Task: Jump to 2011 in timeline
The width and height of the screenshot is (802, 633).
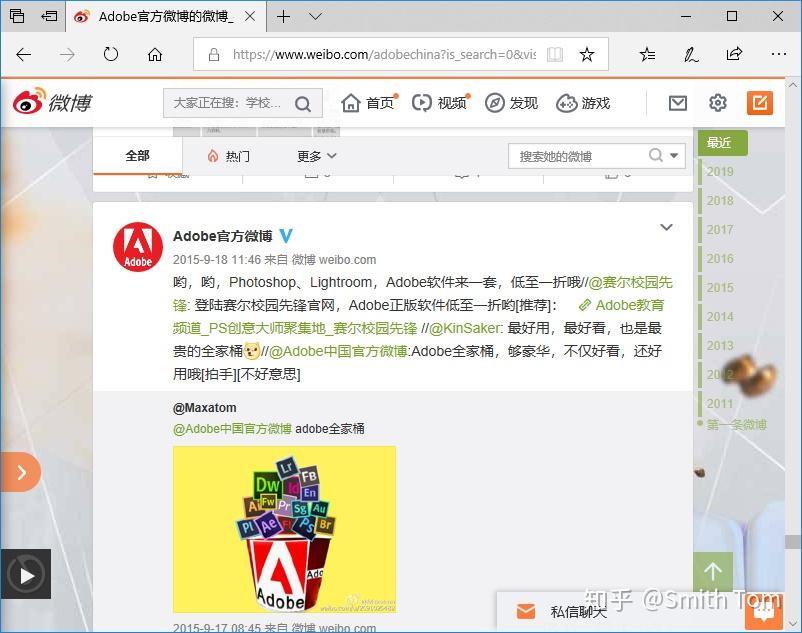Action: (x=720, y=403)
